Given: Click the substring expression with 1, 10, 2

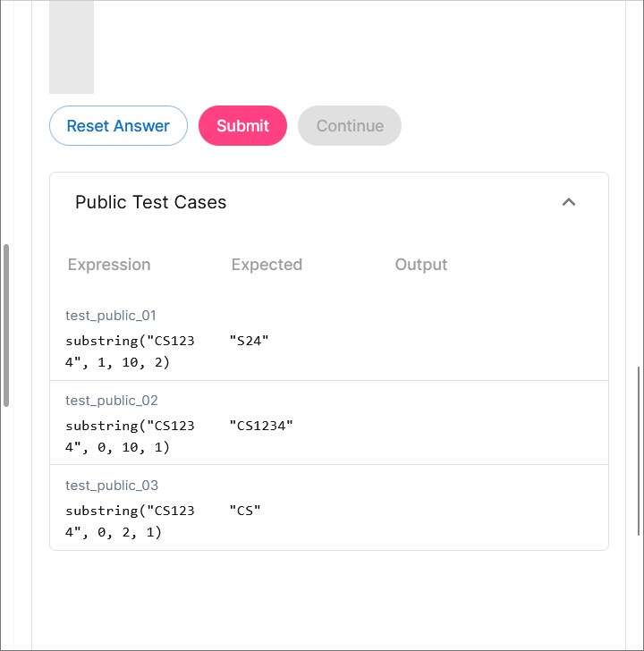Looking at the screenshot, I should click(130, 351).
